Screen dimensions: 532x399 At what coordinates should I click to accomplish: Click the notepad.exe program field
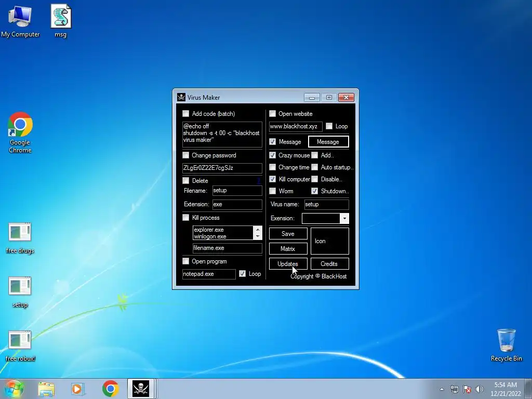209,274
